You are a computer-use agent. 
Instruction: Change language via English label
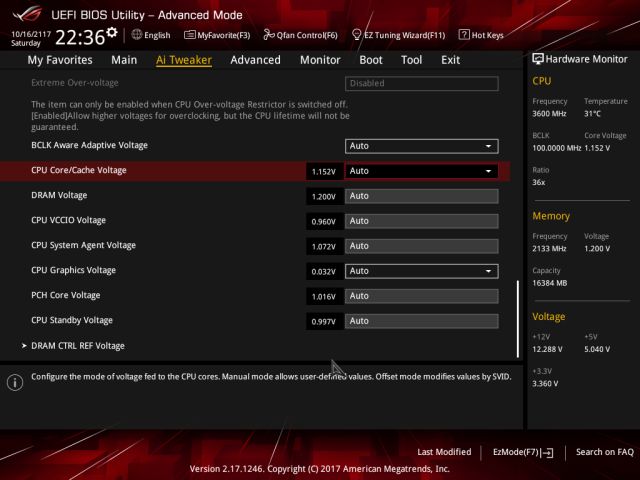click(x=157, y=35)
